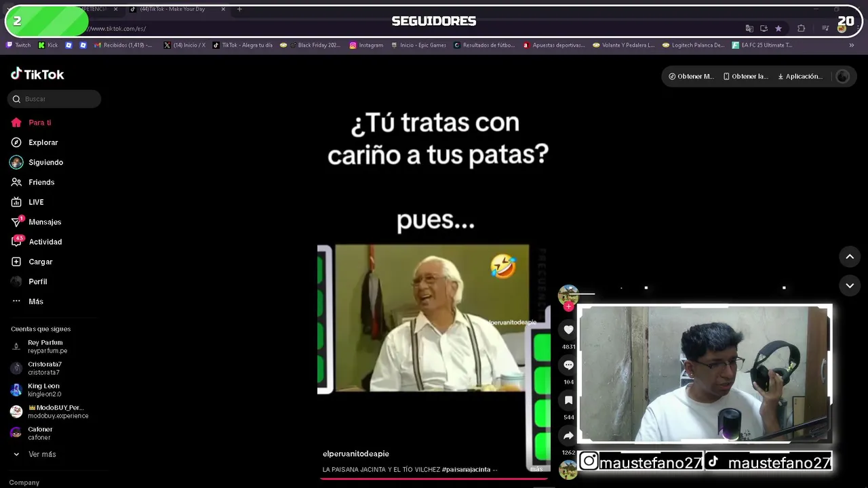Click the Company footer link
Image resolution: width=868 pixels, height=488 pixels.
[24, 483]
